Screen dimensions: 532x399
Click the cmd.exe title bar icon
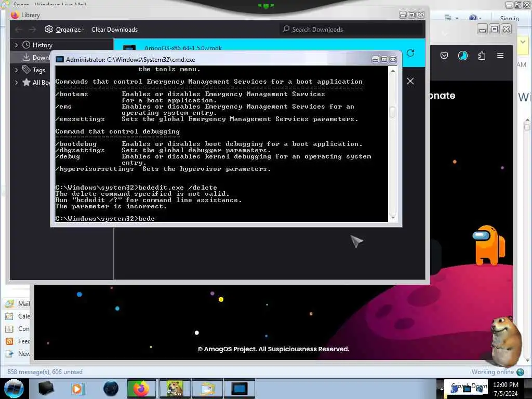(x=60, y=59)
